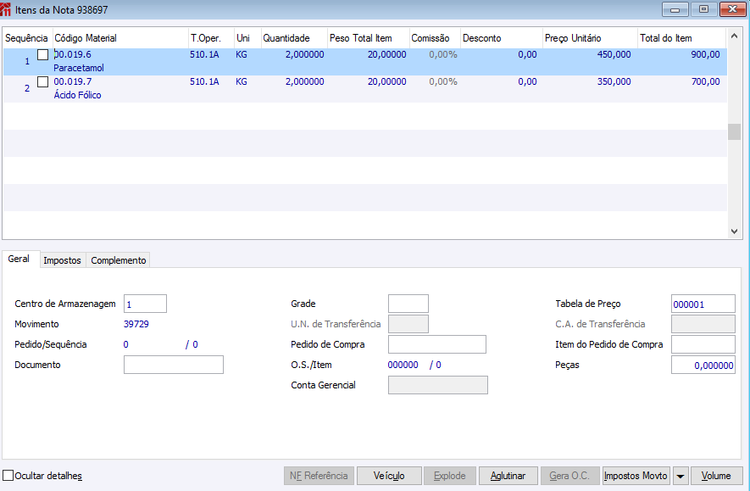
Task: Minimize the Itens da Nota window
Action: 675,10
